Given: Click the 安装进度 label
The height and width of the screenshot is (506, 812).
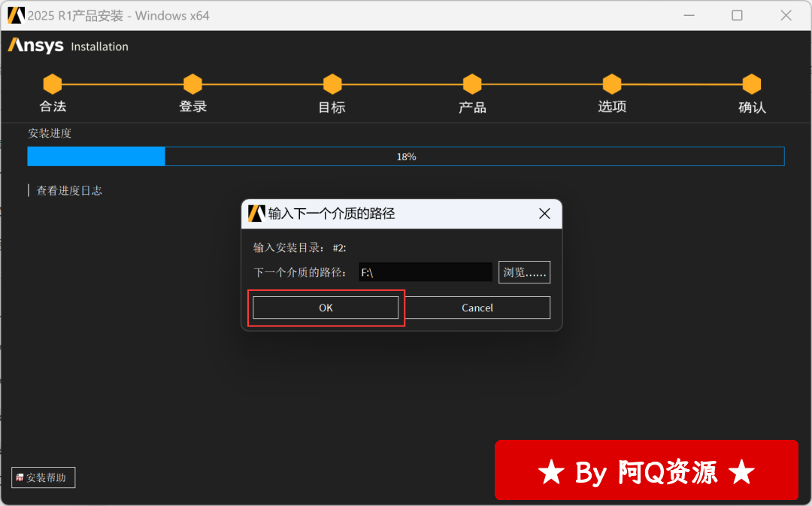Looking at the screenshot, I should (x=50, y=134).
